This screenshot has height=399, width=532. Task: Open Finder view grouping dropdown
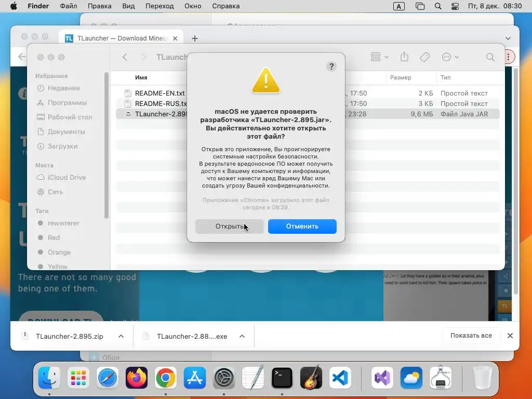tap(379, 57)
